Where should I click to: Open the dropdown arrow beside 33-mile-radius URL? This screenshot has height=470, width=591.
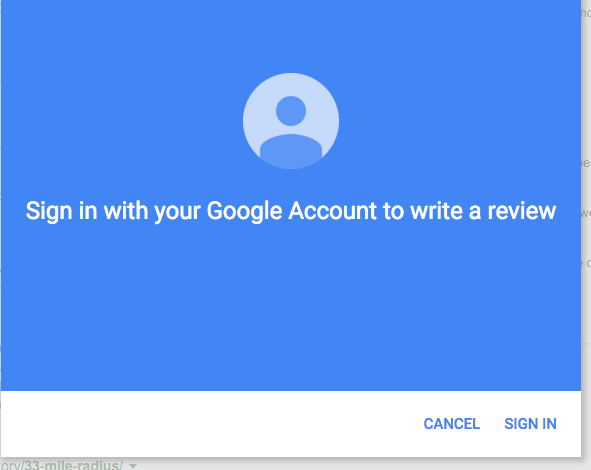click(x=133, y=466)
